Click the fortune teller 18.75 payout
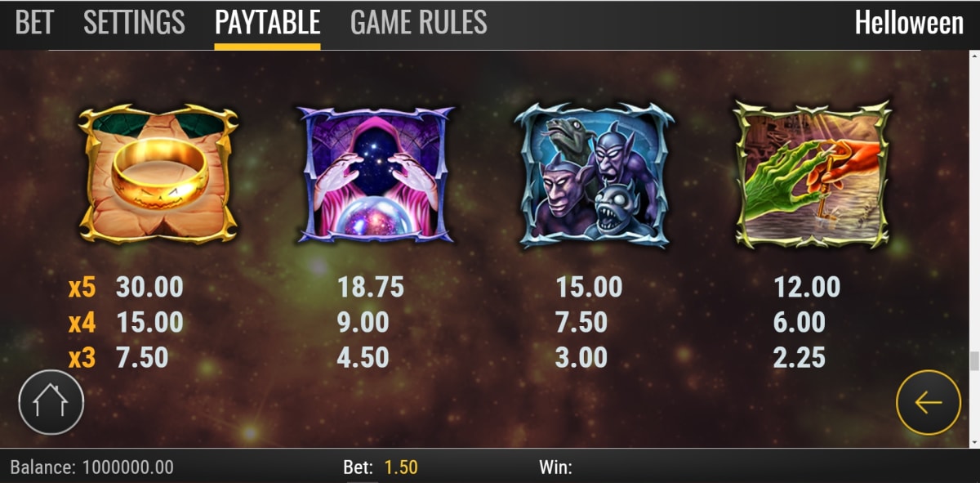The height and width of the screenshot is (483, 980). pyautogui.click(x=371, y=287)
